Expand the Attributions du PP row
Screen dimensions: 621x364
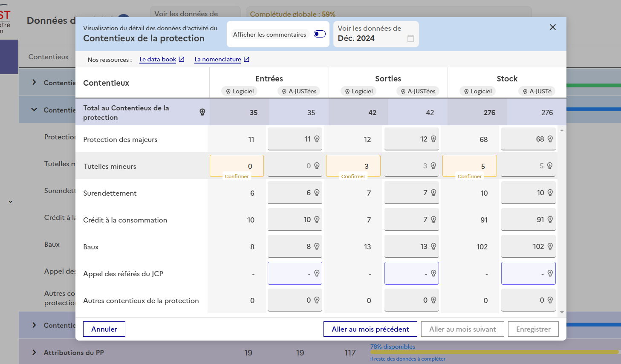click(34, 352)
